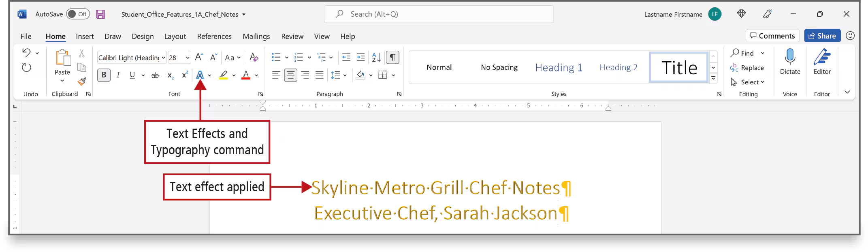Expand the font size dropdown

click(188, 58)
